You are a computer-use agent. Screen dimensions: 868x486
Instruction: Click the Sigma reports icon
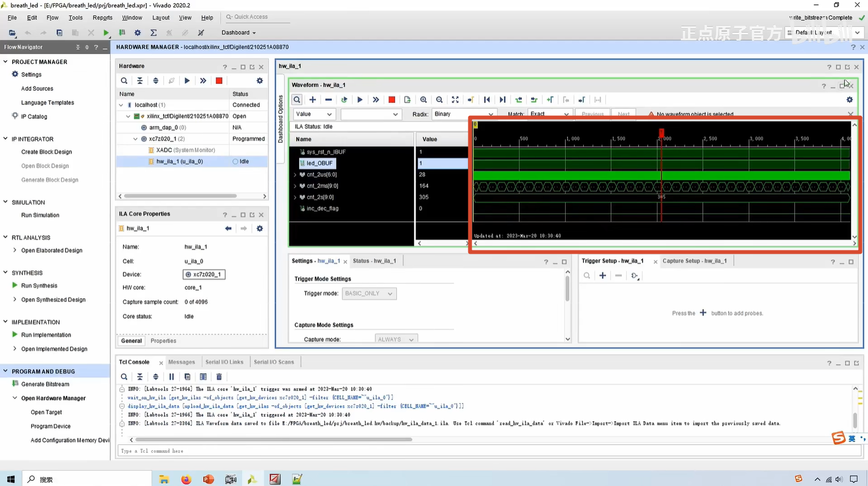[153, 33]
